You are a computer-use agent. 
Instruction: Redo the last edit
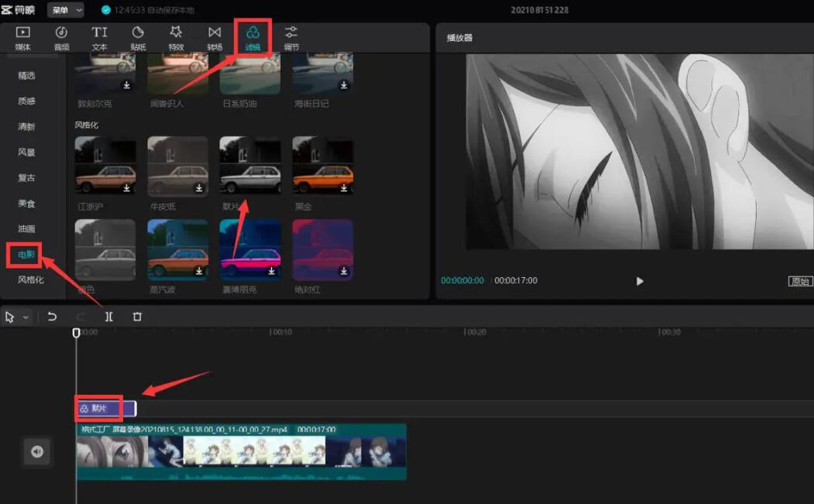(81, 317)
